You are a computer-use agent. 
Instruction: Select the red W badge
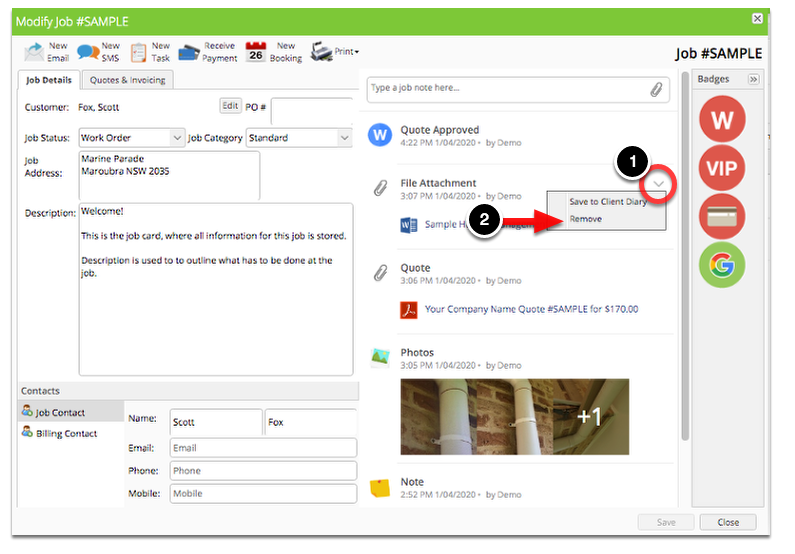point(722,120)
